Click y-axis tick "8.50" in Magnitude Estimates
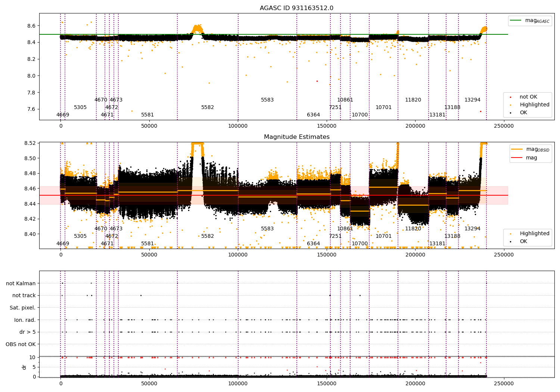The image size is (560, 392). tap(30, 158)
